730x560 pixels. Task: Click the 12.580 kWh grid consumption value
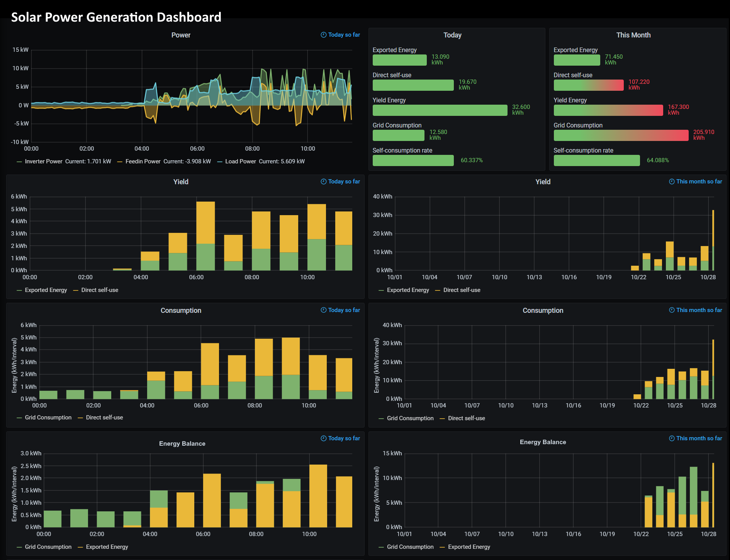438,135
